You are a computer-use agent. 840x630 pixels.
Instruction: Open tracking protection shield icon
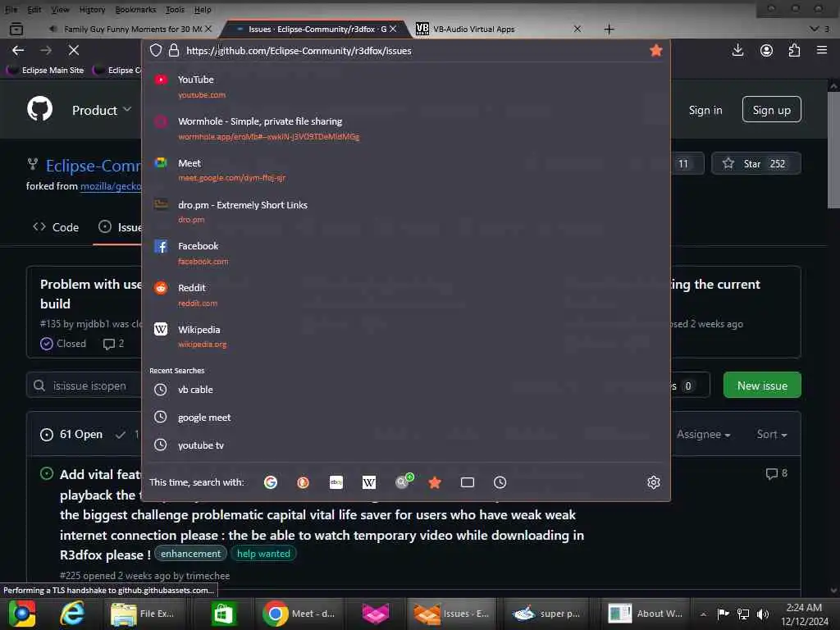(155, 50)
